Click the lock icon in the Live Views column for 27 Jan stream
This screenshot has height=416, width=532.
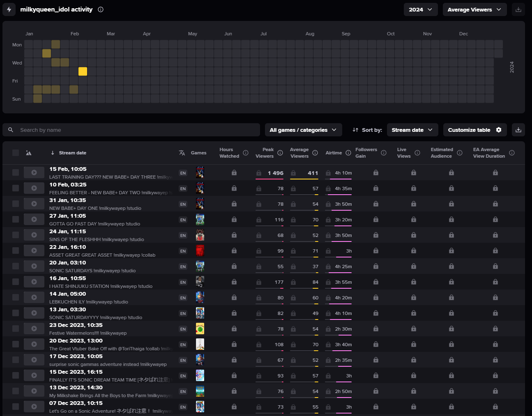coord(414,220)
